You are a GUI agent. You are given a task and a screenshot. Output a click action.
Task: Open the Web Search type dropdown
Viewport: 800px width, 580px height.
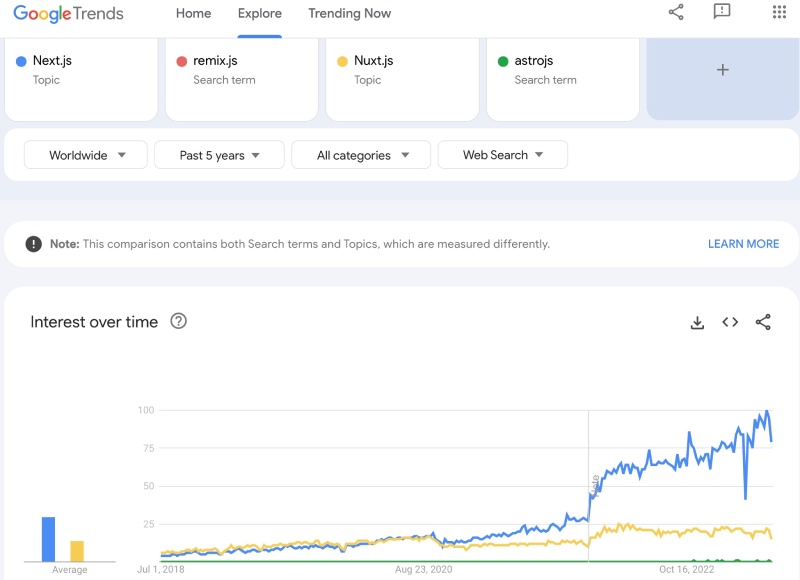point(502,155)
